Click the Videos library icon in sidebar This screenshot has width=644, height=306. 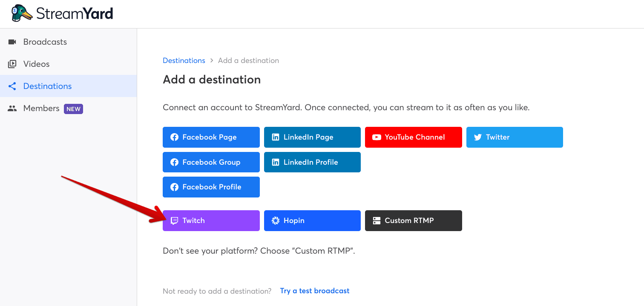click(12, 64)
